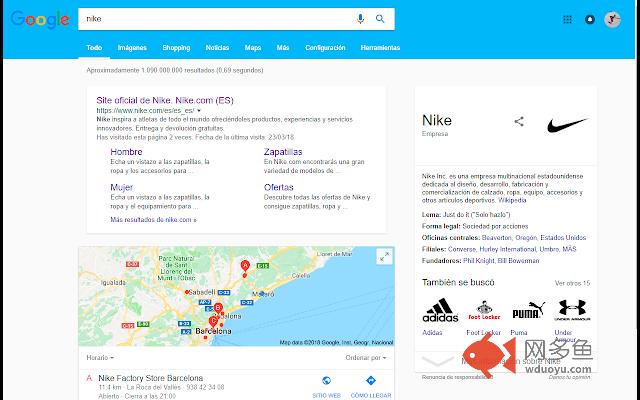Show more subsidiaries via MÁS
This screenshot has width=640, height=400.
point(569,249)
